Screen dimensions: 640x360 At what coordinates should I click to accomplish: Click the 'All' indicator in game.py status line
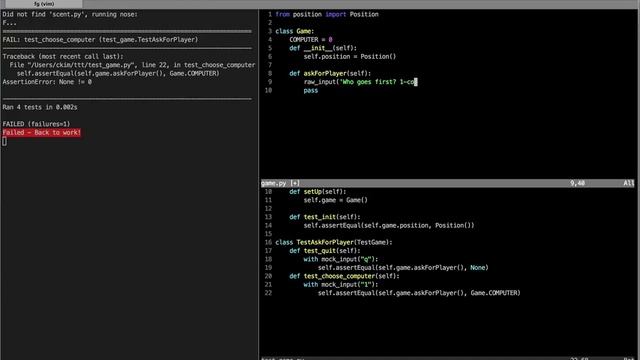[x=629, y=183]
